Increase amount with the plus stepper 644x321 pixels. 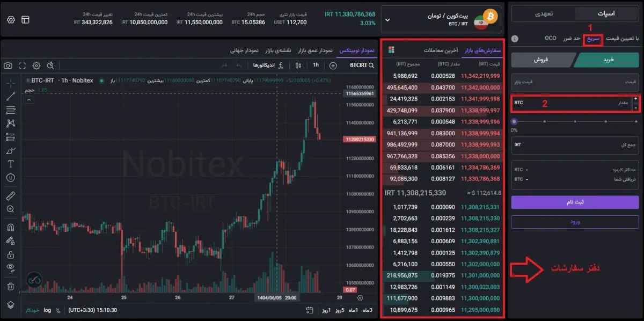click(636, 99)
